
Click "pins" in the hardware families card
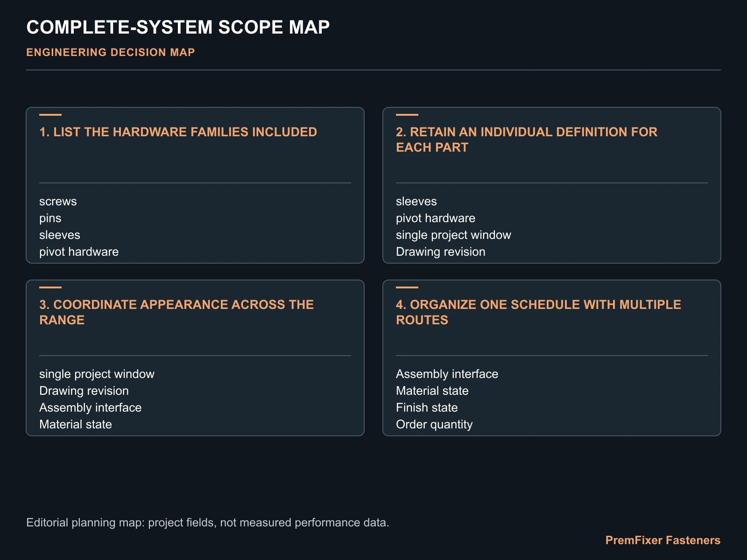50,218
